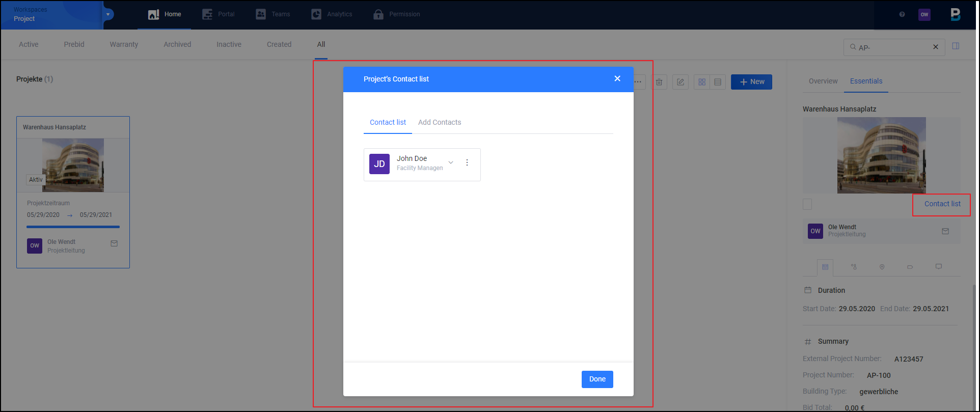The image size is (980, 412).
Task: Open John Doe's three-dot options menu
Action: [x=467, y=163]
